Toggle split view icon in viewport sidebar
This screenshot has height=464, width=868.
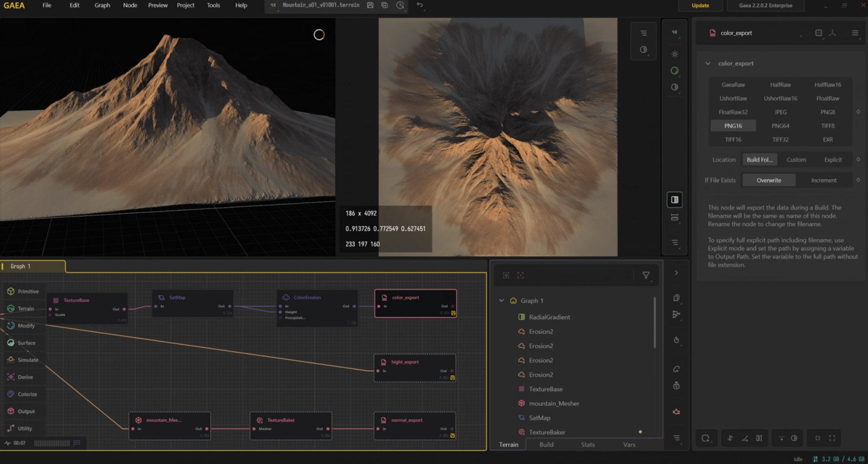click(x=675, y=199)
